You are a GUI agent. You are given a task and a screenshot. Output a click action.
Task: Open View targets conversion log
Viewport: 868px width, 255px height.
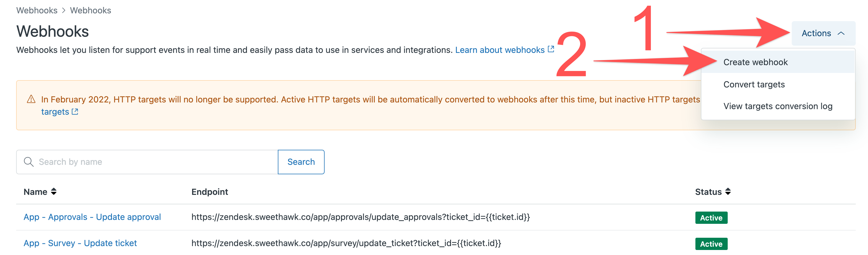point(777,106)
